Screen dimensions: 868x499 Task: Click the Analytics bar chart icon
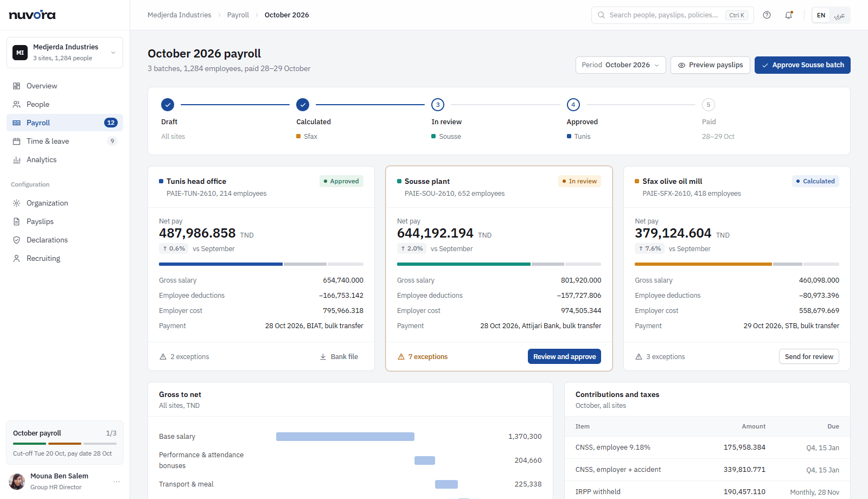coord(17,159)
